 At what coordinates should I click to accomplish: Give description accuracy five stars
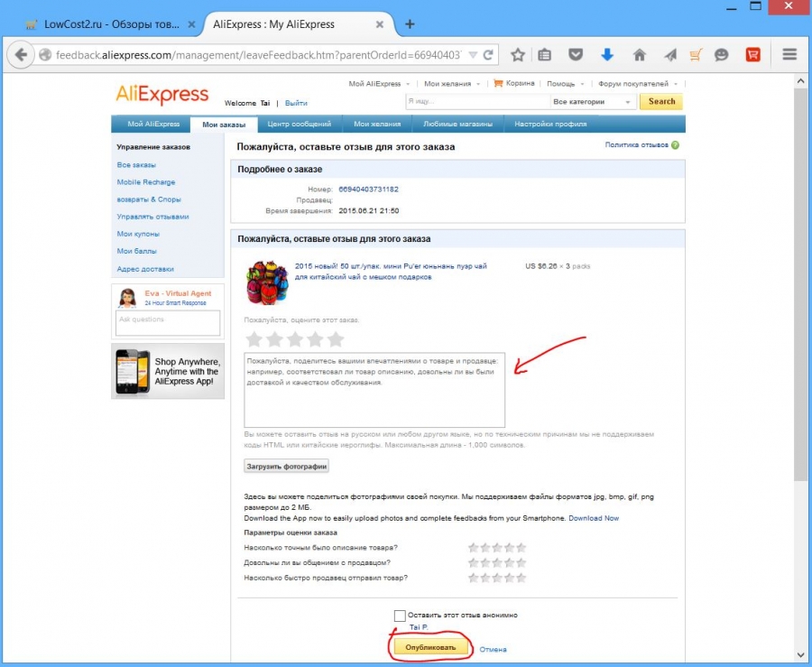click(521, 547)
